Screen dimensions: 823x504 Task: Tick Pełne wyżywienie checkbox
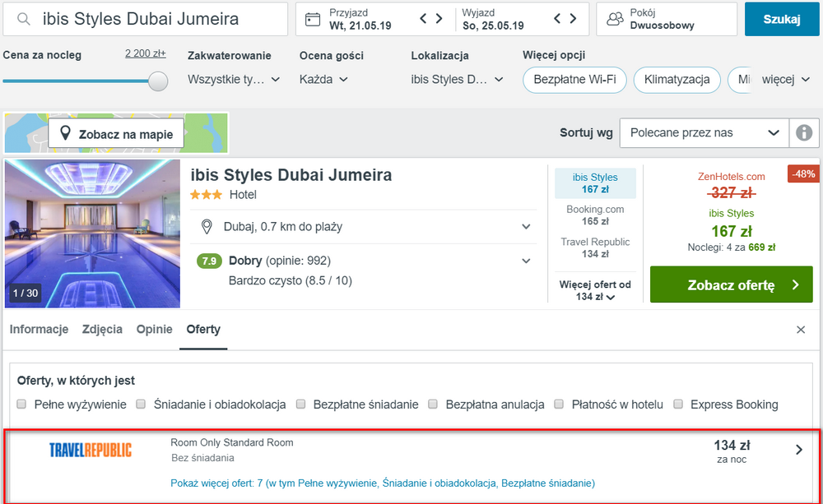point(21,404)
